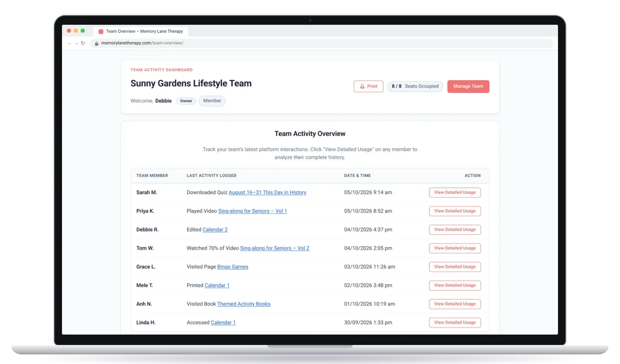View detailed usage for Anh N.
The width and height of the screenshot is (620, 364).
(x=455, y=304)
